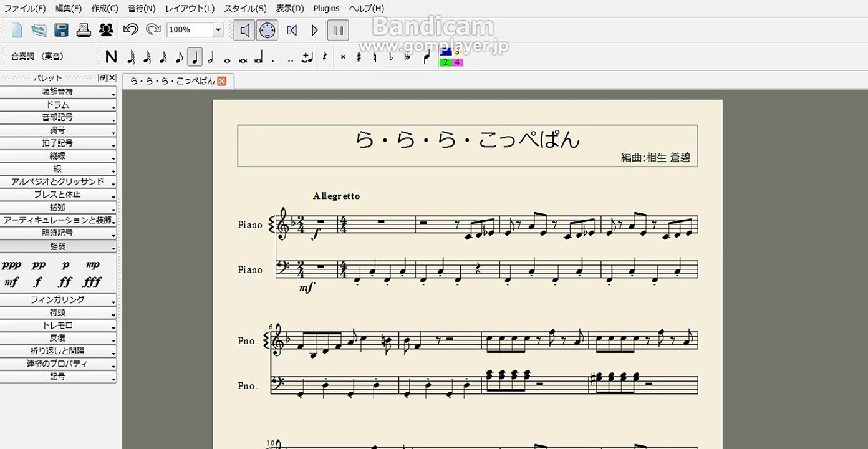Open the Plugins menu
The height and width of the screenshot is (449, 868).
tap(326, 8)
